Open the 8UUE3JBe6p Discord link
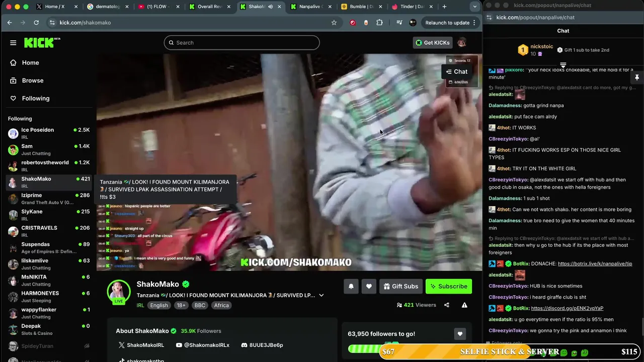The image size is (644, 362). click(262, 345)
